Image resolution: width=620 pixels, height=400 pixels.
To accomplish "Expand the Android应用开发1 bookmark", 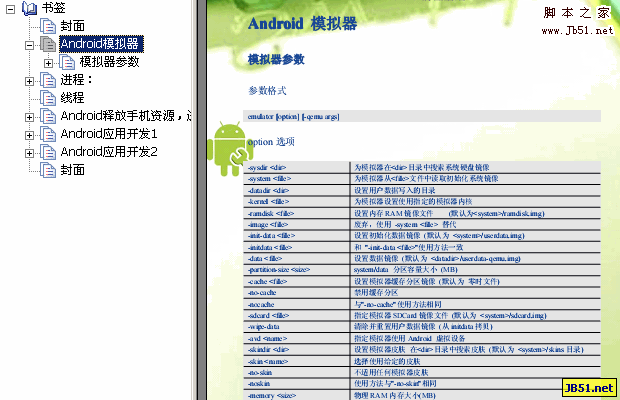I will tap(29, 135).
